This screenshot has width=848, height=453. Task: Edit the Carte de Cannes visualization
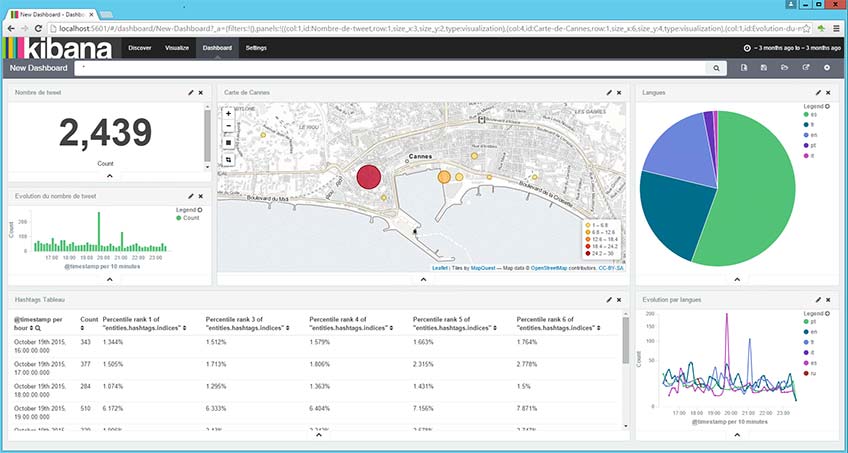609,93
